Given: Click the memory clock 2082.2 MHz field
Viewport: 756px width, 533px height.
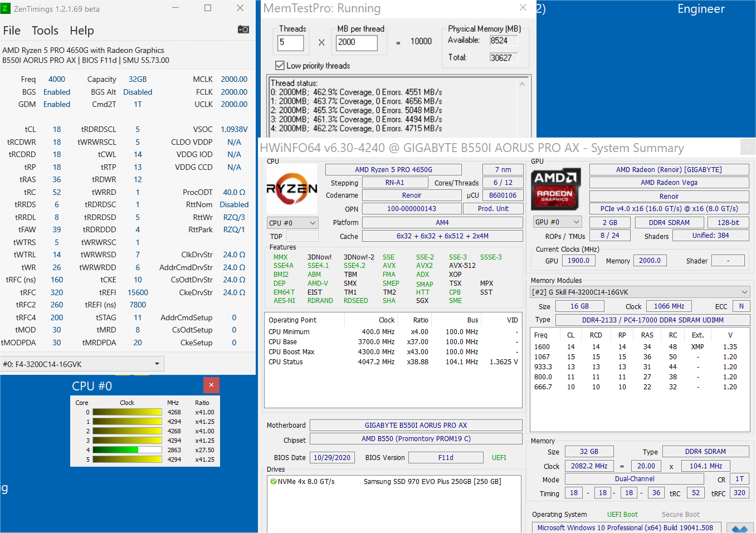Looking at the screenshot, I should click(589, 466).
